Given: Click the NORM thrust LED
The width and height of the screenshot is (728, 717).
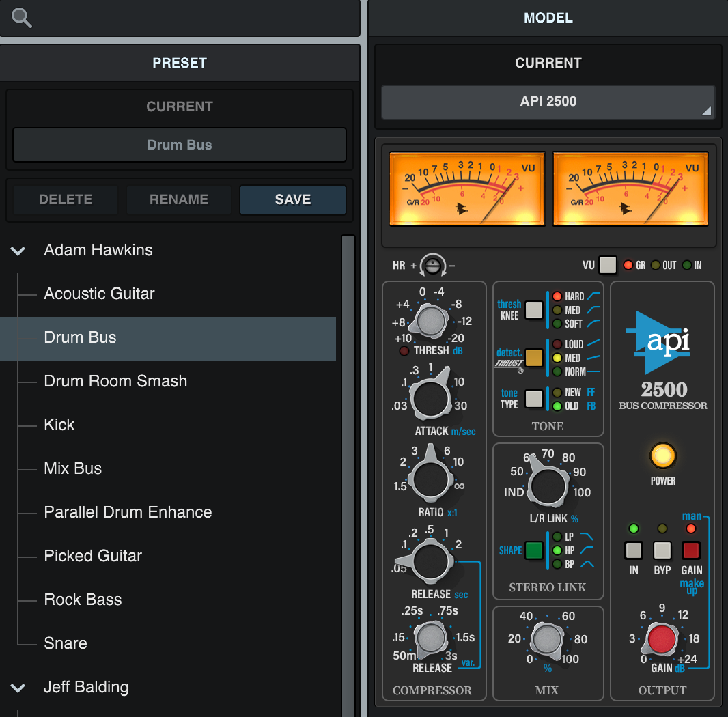Looking at the screenshot, I should (557, 371).
